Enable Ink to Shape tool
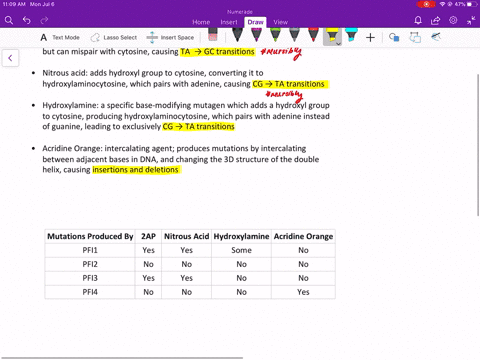This screenshot has height=360, width=480. click(394, 37)
